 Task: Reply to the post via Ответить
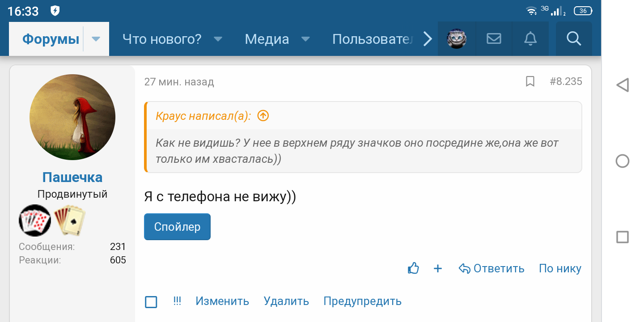pyautogui.click(x=492, y=268)
